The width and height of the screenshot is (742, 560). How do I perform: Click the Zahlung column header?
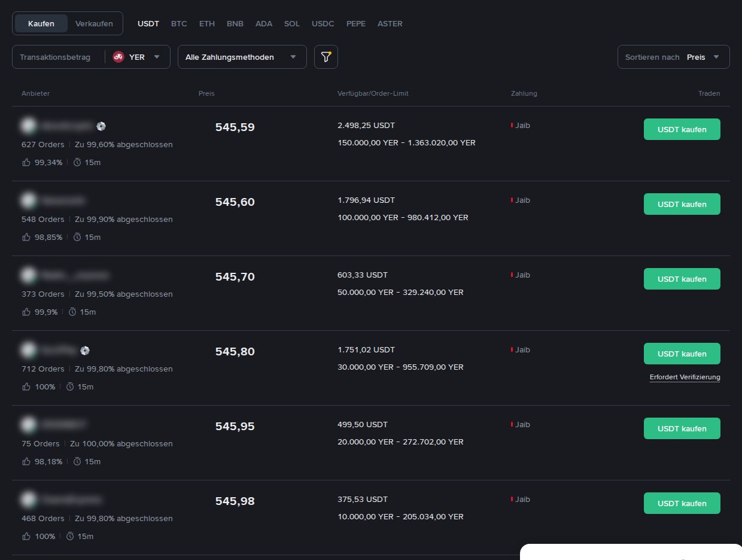[524, 93]
